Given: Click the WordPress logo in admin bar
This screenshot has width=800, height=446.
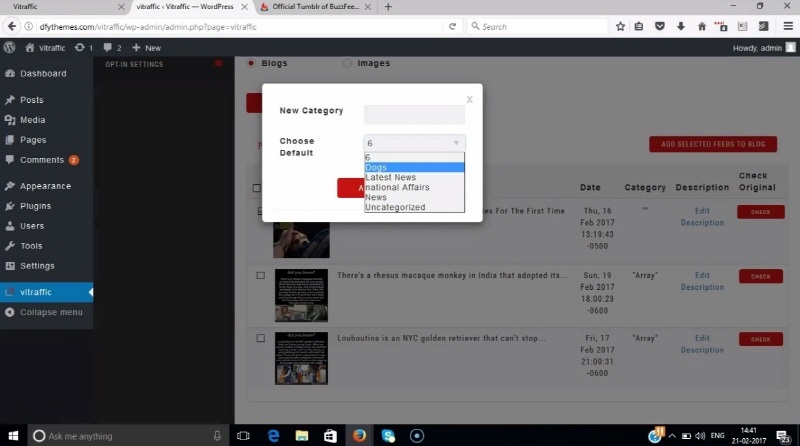Looking at the screenshot, I should click(9, 47).
